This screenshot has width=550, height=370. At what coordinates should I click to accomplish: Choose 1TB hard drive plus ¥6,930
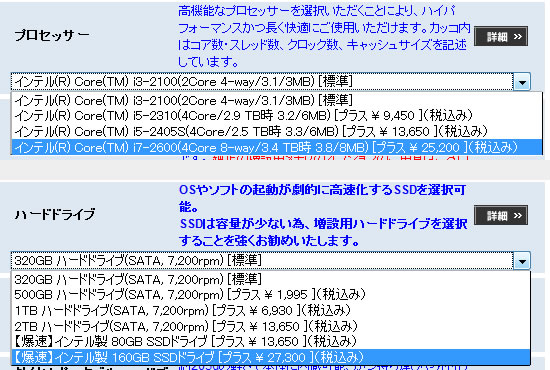click(271, 310)
